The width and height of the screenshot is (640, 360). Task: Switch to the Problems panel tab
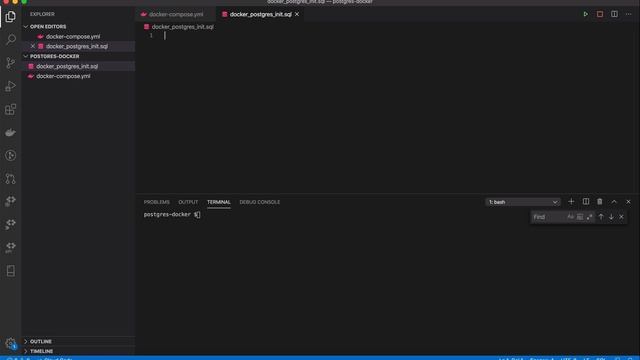156,202
